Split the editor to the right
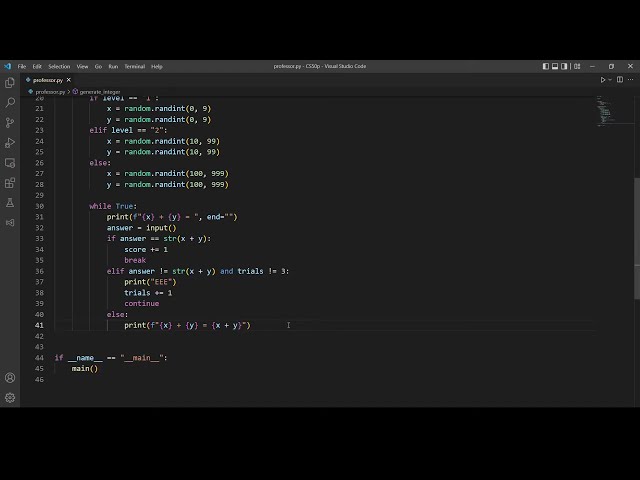 [620, 80]
